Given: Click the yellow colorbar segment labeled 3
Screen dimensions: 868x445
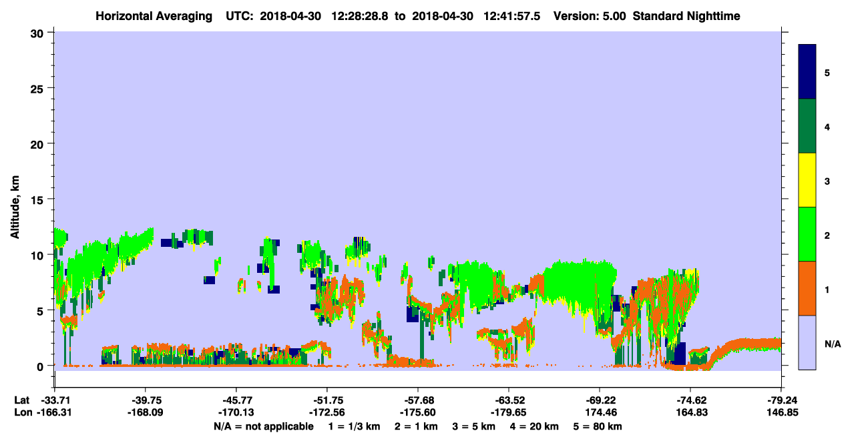Looking at the screenshot, I should click(x=807, y=180).
